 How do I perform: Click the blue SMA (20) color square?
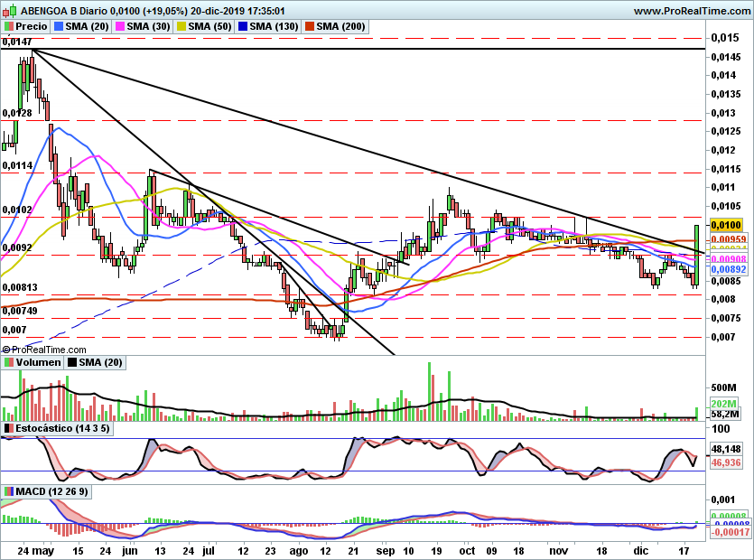61,27
